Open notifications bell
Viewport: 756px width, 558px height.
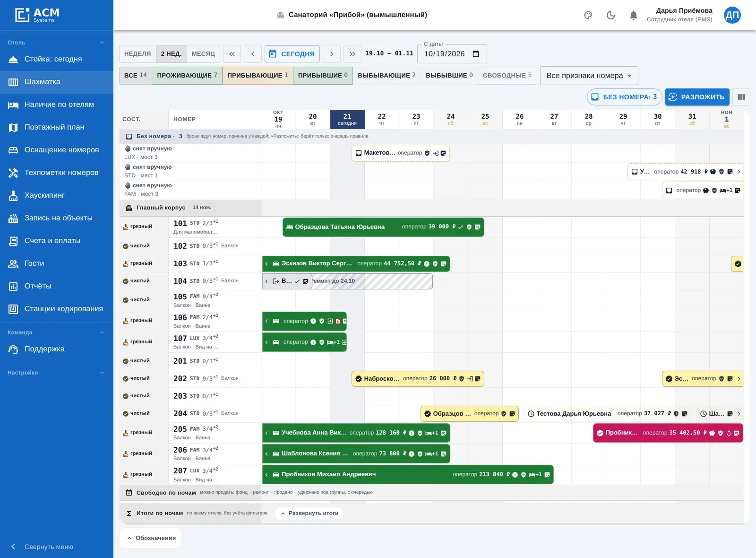(634, 15)
